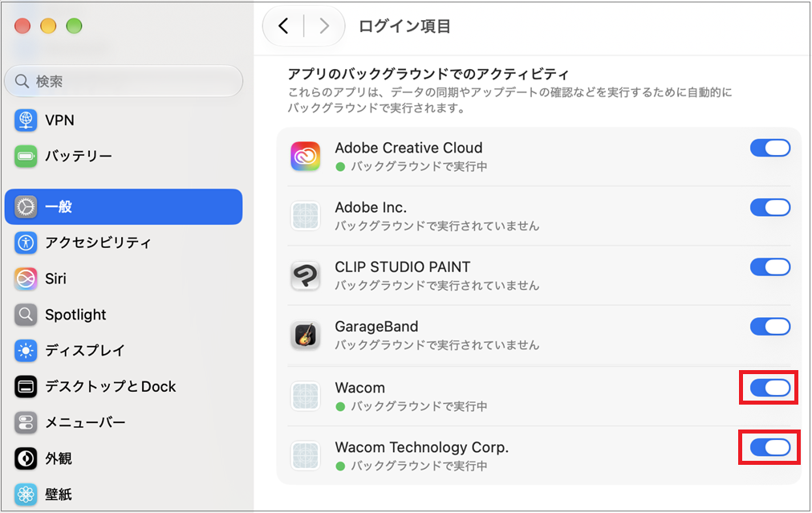
Task: Select 一般 in the sidebar
Action: tap(124, 207)
